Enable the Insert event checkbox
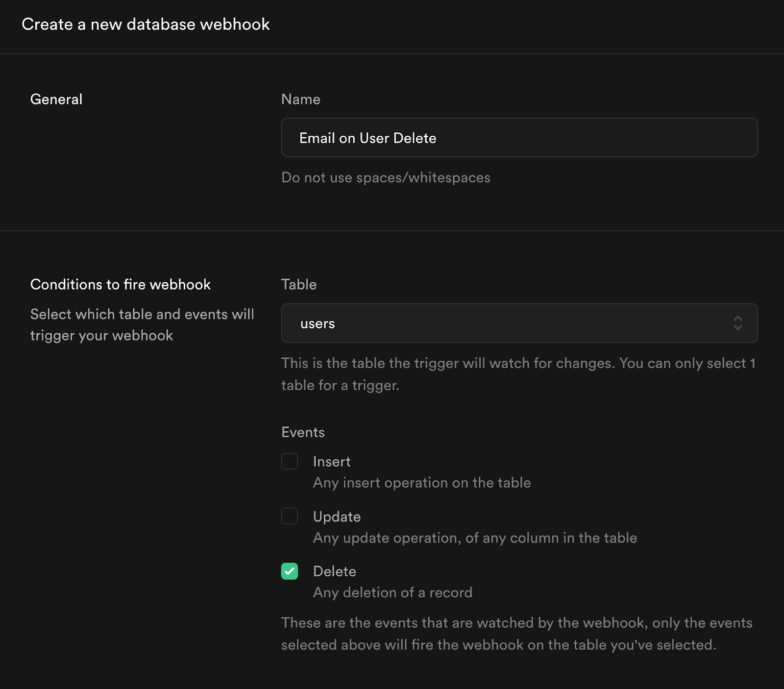The width and height of the screenshot is (784, 689). coord(290,462)
